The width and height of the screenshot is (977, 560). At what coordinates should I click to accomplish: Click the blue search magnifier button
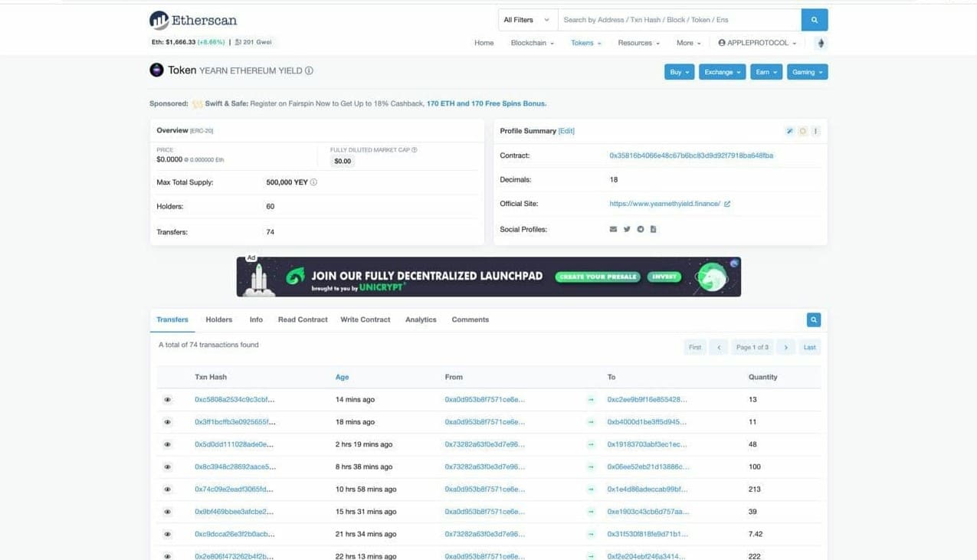tap(815, 20)
